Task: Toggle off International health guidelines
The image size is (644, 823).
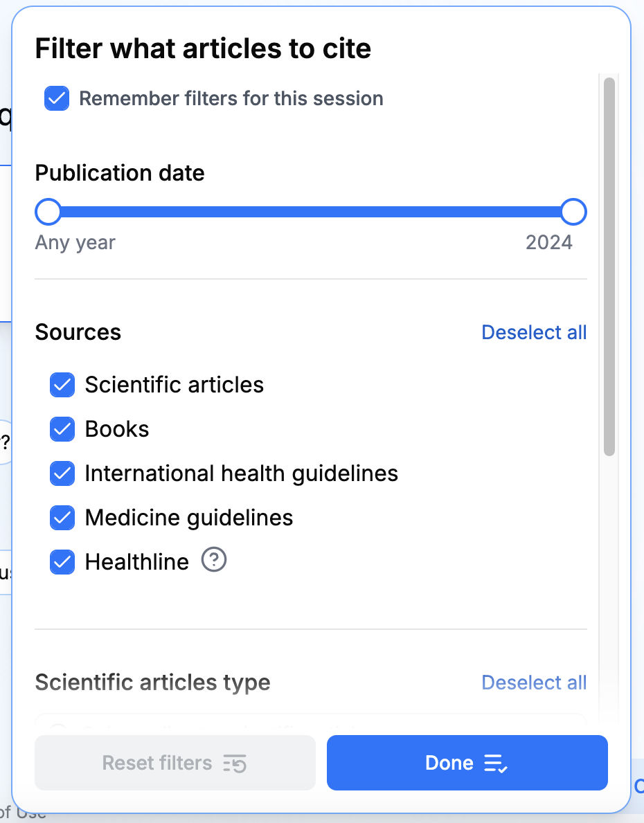Action: 62,473
